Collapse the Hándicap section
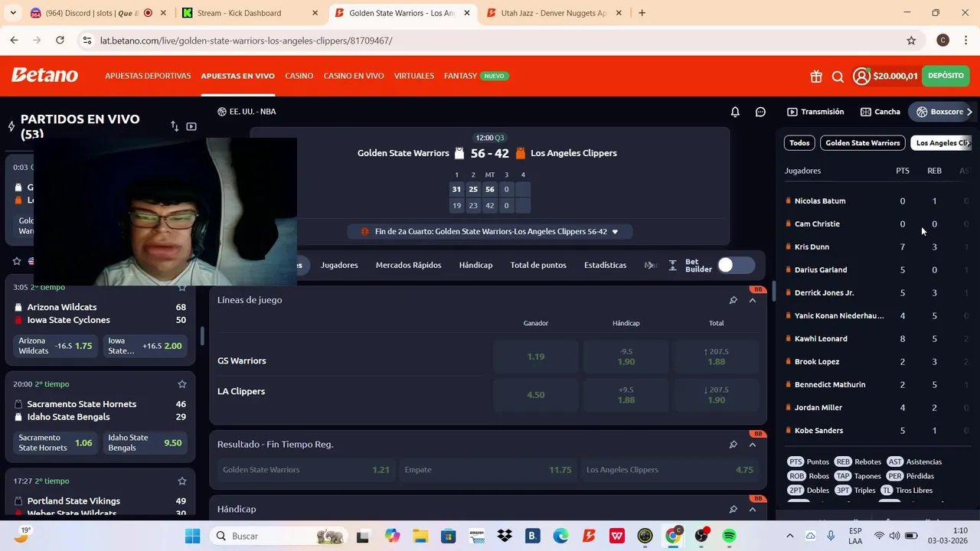Image resolution: width=980 pixels, height=551 pixels. coord(752,510)
